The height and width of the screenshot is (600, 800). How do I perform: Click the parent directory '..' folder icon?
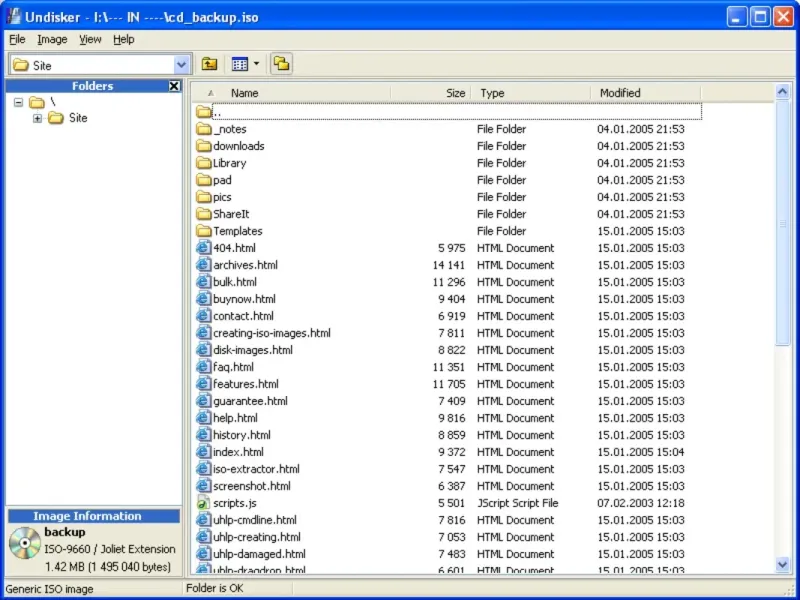[204, 112]
